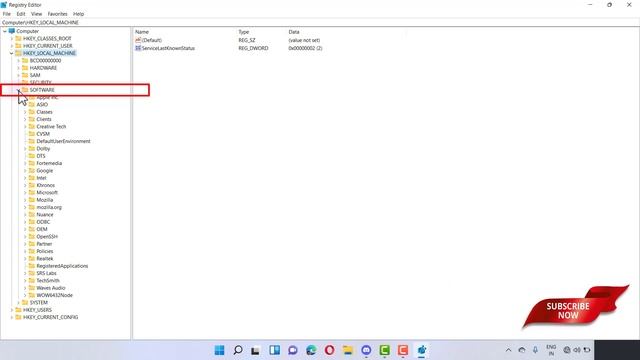This screenshot has height=360, width=640.
Task: Expand the Classes subkey
Action: coord(25,112)
